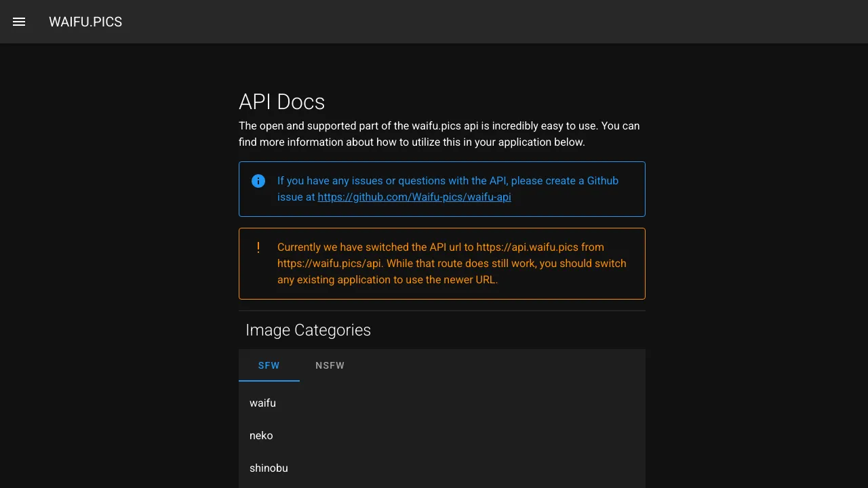Click the API Docs heading
The image size is (868, 488).
tap(282, 102)
